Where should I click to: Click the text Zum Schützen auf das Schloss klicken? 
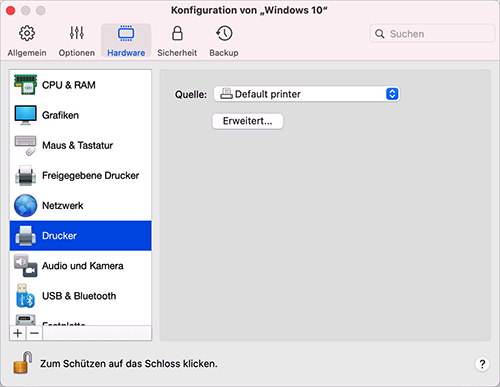[x=129, y=363]
